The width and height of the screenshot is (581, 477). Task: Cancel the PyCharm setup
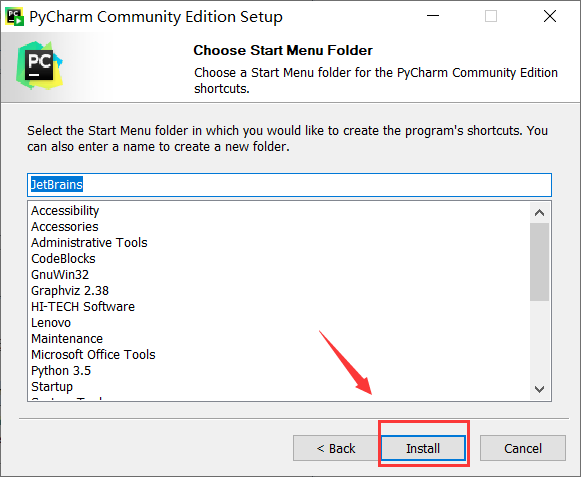(522, 448)
